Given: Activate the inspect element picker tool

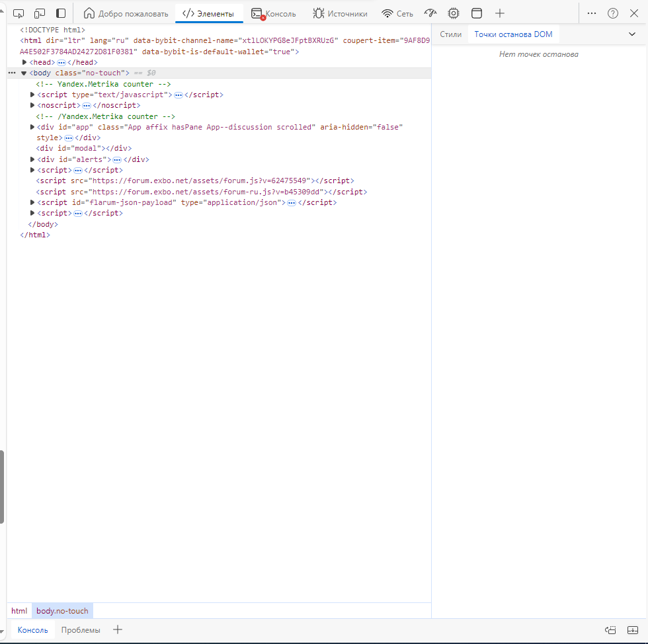Looking at the screenshot, I should (x=19, y=14).
